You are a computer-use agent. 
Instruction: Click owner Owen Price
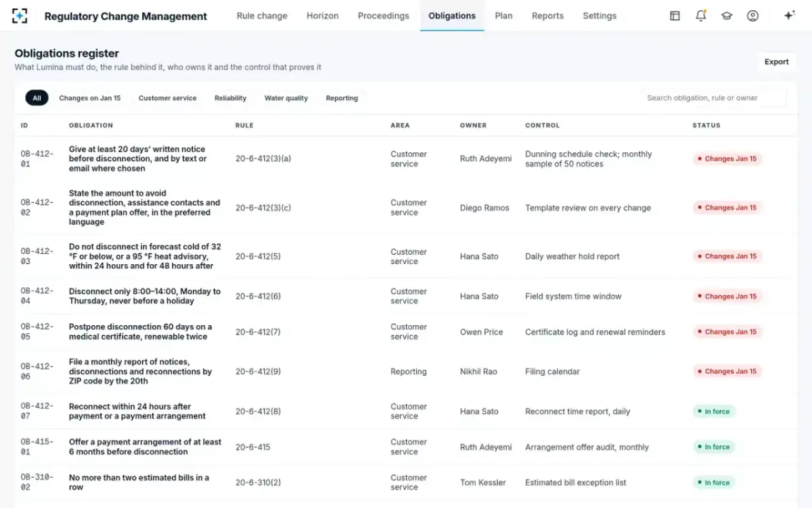click(480, 332)
